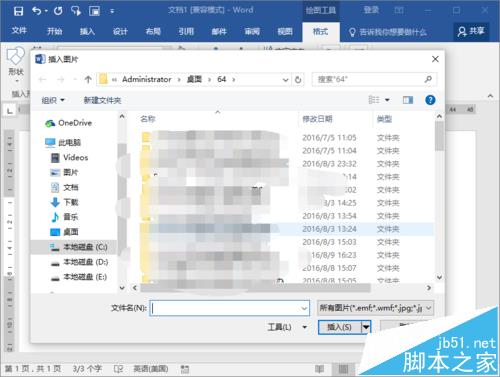Click the Undo arrow in Word's quick access toolbar
Screen dimensions: 500x377
[x=37, y=11]
